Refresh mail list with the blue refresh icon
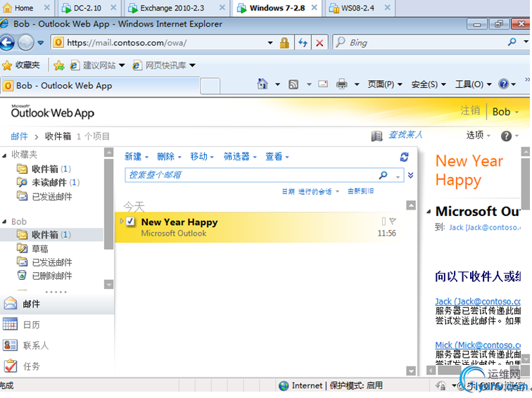 [404, 157]
